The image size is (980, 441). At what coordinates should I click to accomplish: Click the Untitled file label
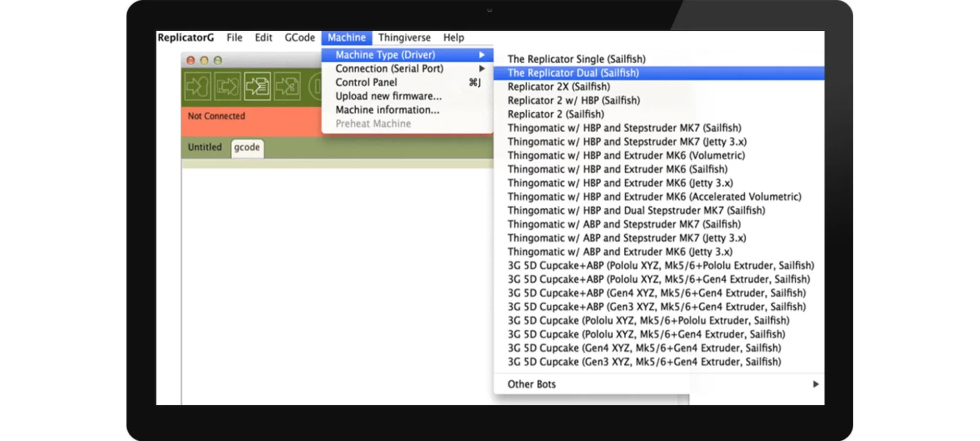tap(205, 147)
